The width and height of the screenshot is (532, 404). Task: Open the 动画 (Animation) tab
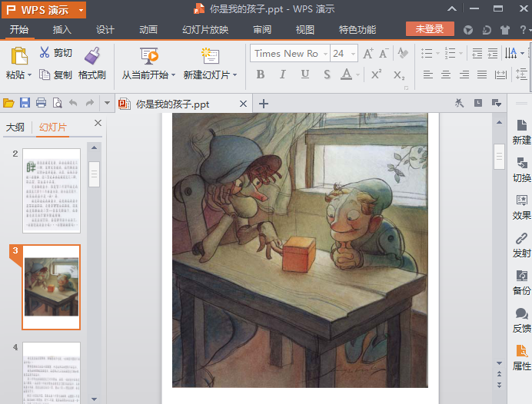pyautogui.click(x=148, y=30)
